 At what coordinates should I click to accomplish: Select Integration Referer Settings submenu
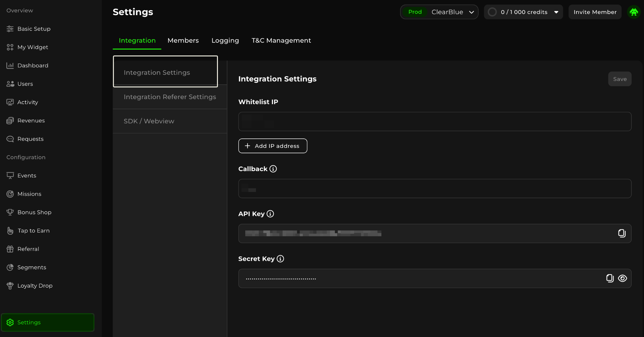pyautogui.click(x=170, y=97)
